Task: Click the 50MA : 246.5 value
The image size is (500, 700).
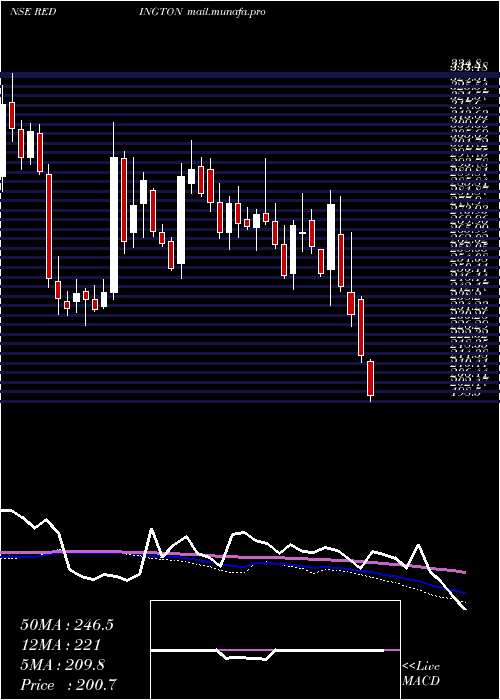Action: coord(67,625)
